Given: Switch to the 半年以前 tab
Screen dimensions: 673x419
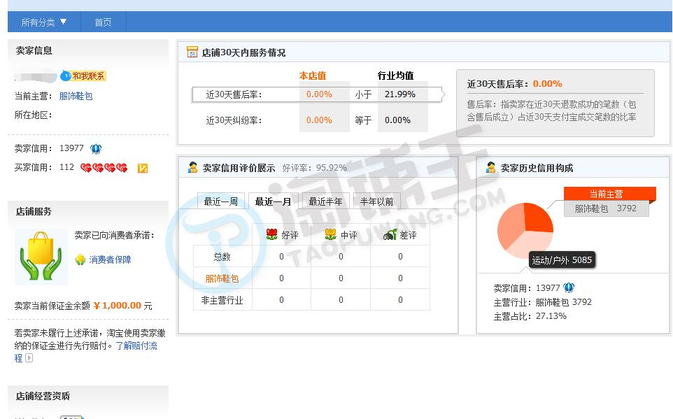Looking at the screenshot, I should point(376,201).
